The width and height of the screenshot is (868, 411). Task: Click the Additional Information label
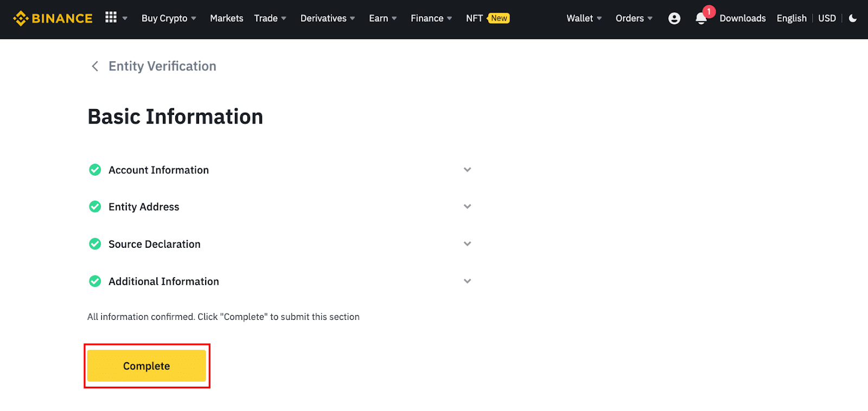[x=164, y=281]
